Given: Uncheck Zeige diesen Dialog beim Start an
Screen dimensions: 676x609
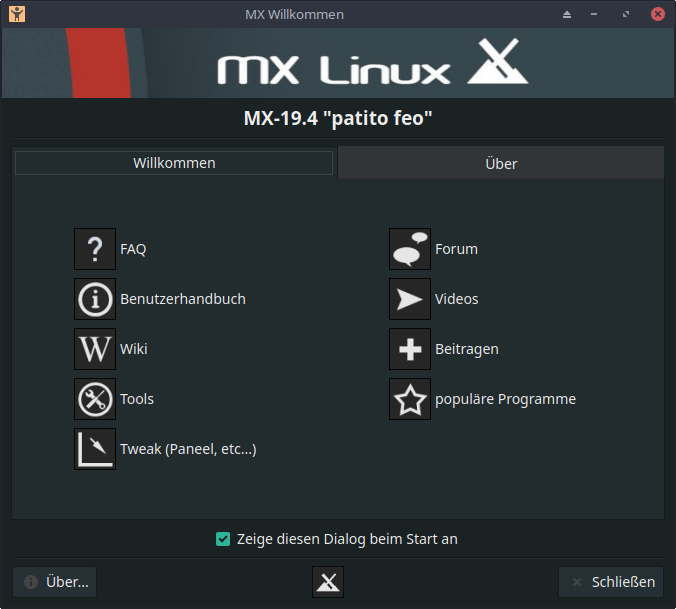Looking at the screenshot, I should (x=223, y=539).
